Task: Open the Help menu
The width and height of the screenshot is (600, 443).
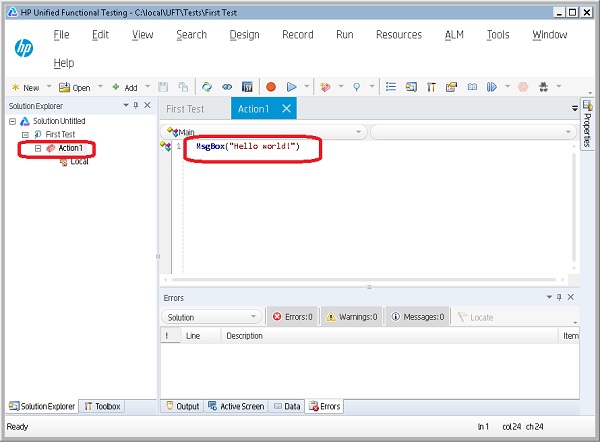Action: click(x=64, y=63)
